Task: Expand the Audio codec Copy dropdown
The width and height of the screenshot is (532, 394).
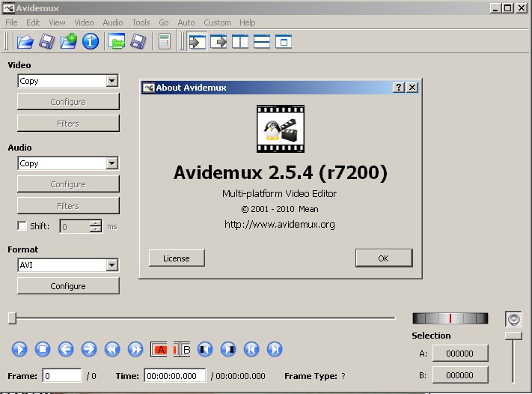Action: (111, 163)
